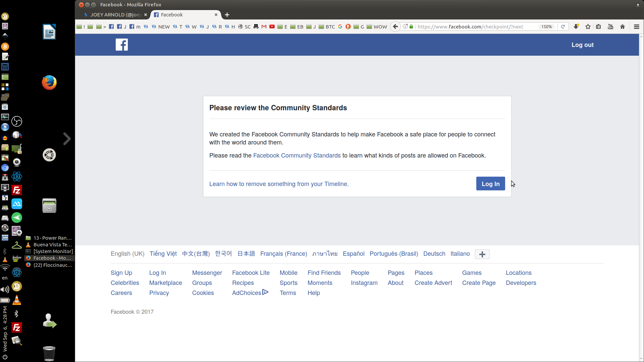Open the YouTube bookmark in bookmarks bar
This screenshot has height=362, width=644.
(272, 27)
